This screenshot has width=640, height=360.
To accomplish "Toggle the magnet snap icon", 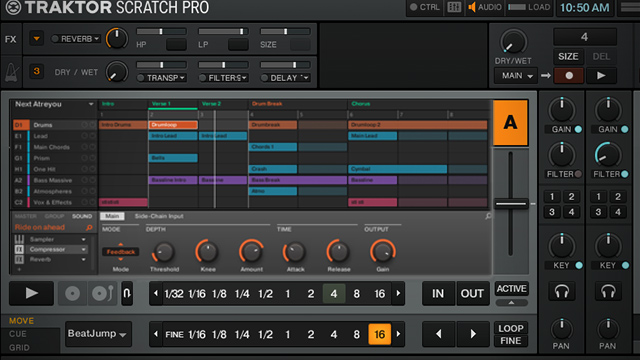I will tap(127, 293).
